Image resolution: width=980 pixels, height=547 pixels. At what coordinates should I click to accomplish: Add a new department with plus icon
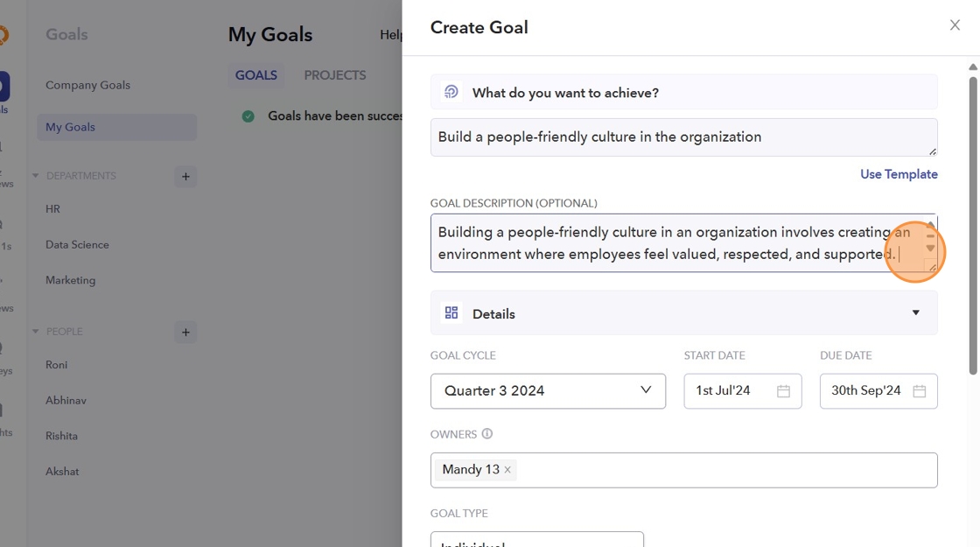[185, 177]
